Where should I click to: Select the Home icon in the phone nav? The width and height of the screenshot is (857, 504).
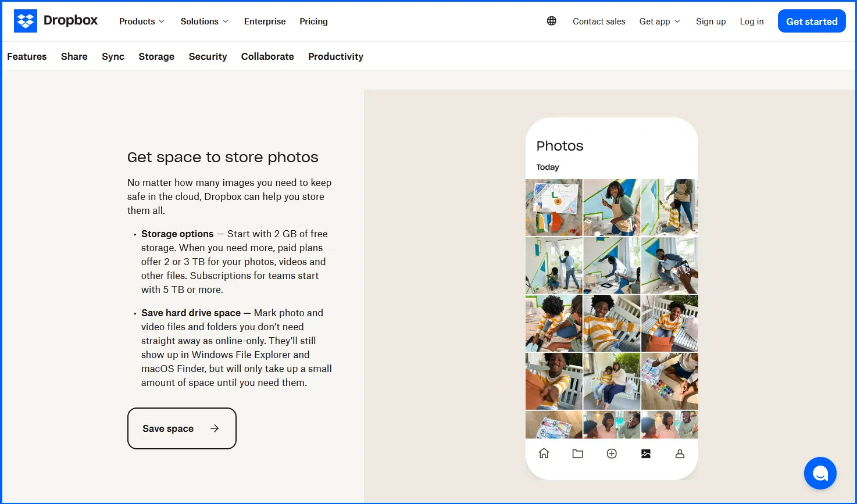tap(544, 453)
